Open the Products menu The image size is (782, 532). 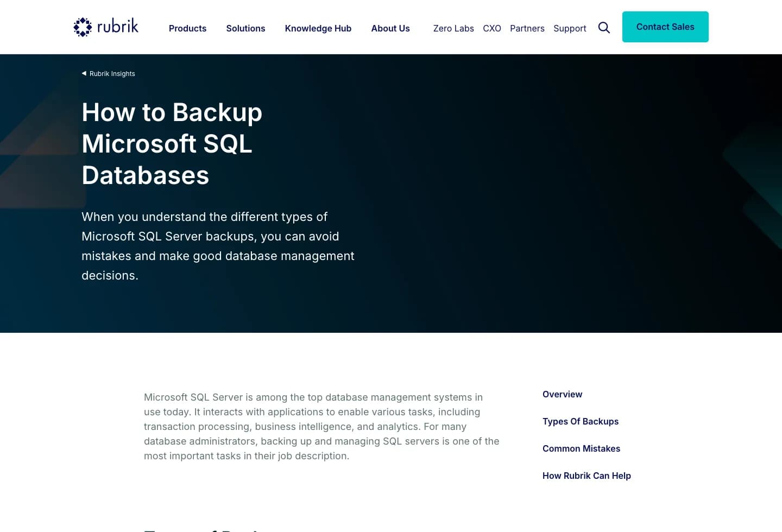(x=187, y=28)
